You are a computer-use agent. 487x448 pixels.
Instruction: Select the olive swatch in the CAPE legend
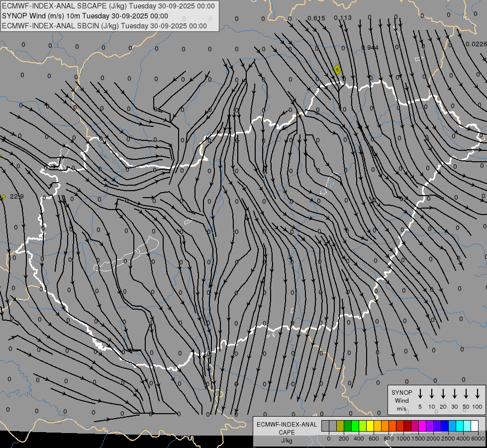340,426
